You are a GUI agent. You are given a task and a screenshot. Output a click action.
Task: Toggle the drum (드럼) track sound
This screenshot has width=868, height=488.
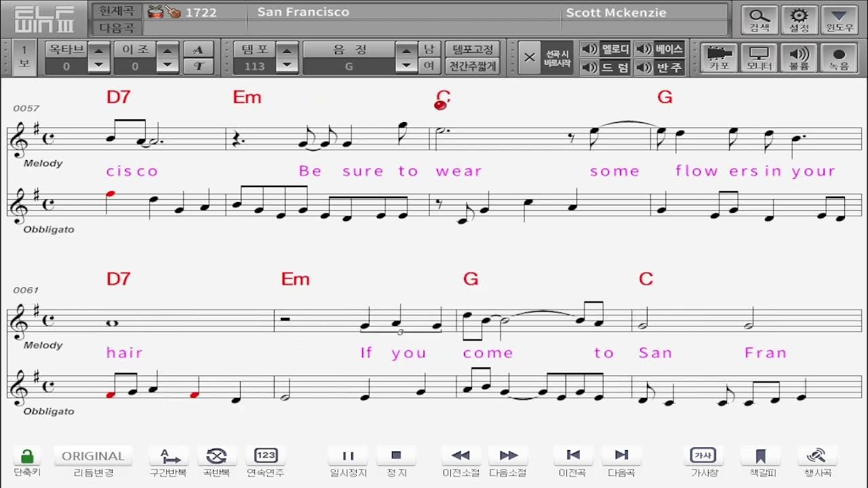click(x=606, y=67)
